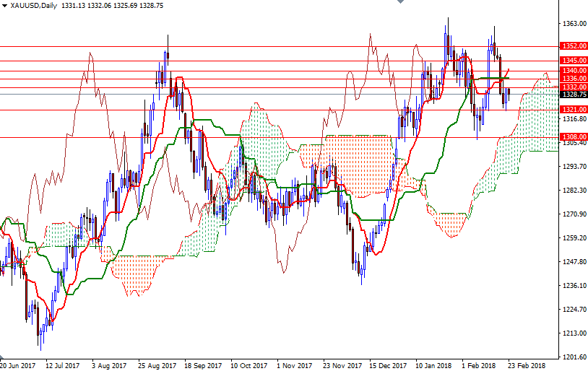The image size is (588, 371).
Task: Select the 1352.00 red price level label
Action: coord(574,46)
